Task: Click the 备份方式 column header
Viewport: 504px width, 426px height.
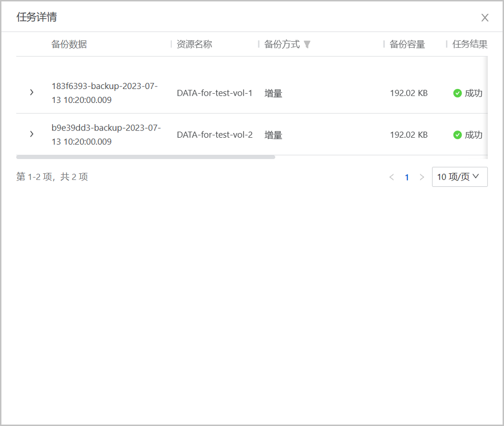Action: click(x=281, y=44)
